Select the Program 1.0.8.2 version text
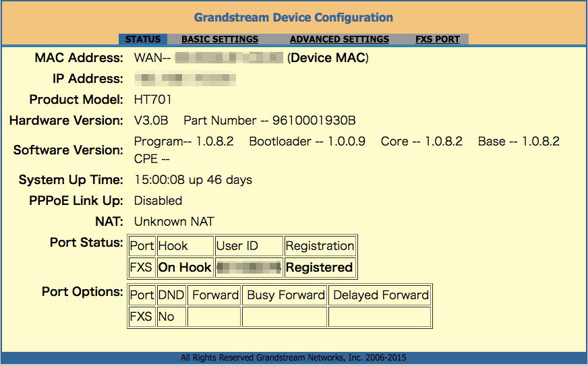 (x=183, y=142)
